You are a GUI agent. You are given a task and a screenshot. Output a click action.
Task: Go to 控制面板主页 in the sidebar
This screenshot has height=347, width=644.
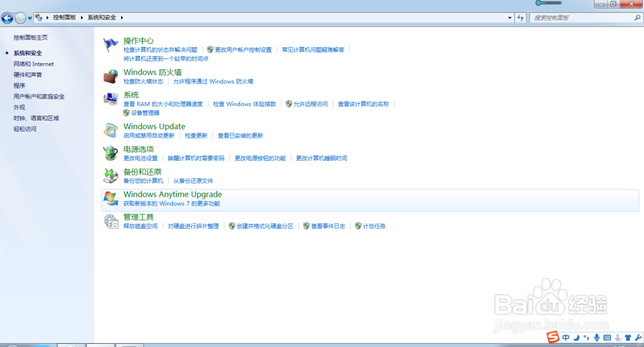pos(30,37)
